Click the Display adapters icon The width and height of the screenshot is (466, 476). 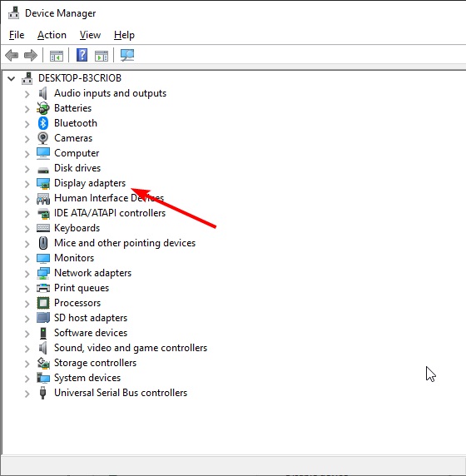pos(43,183)
